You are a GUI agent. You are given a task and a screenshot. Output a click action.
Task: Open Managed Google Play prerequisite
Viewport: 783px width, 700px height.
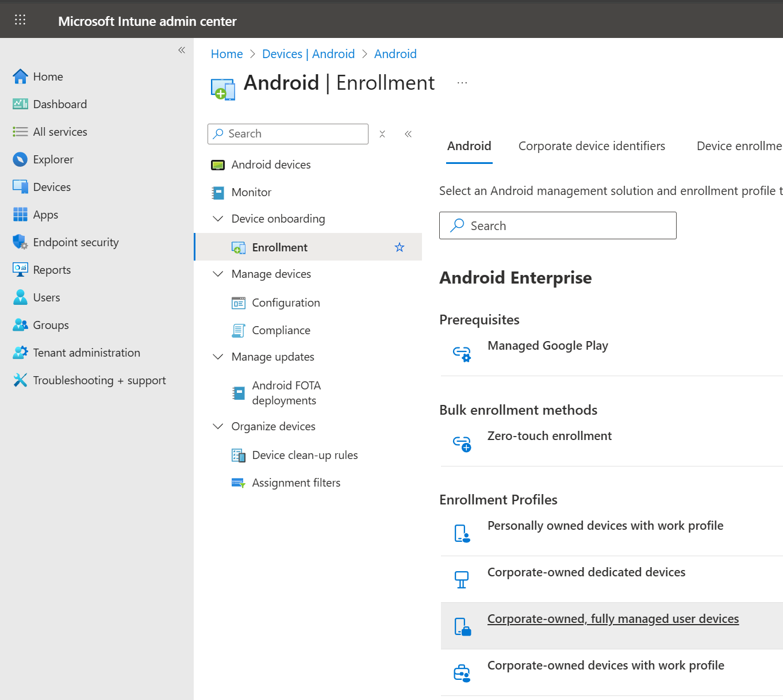coord(547,346)
